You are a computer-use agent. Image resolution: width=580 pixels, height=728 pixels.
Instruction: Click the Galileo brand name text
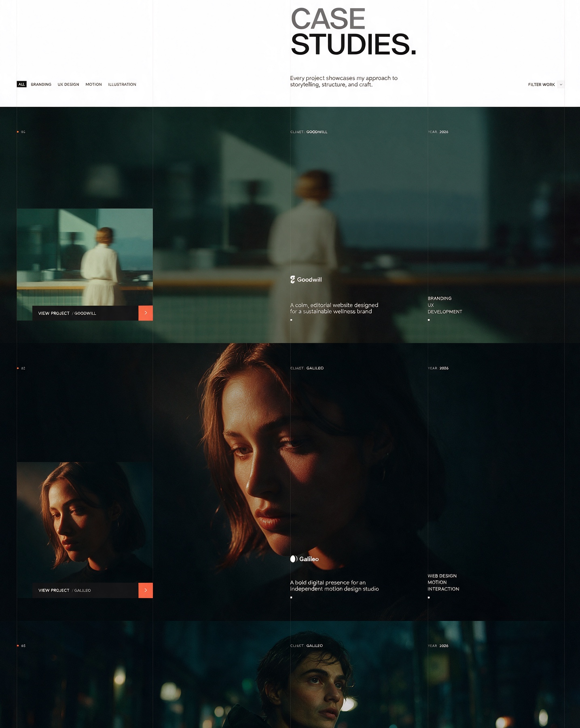pos(309,559)
